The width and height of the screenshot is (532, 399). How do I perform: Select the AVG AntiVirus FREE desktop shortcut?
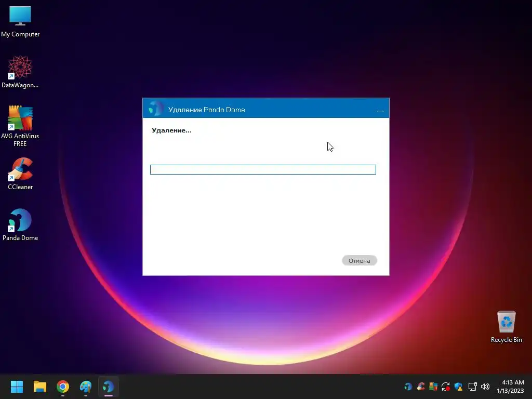click(x=20, y=126)
